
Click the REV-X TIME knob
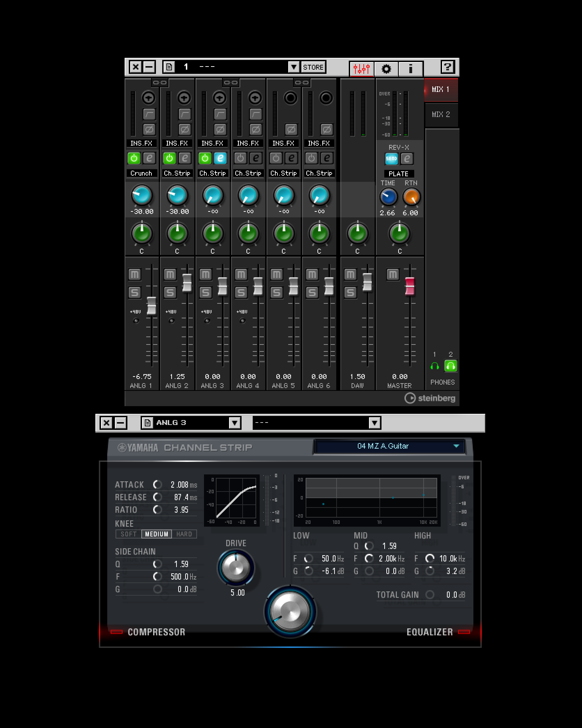[388, 197]
